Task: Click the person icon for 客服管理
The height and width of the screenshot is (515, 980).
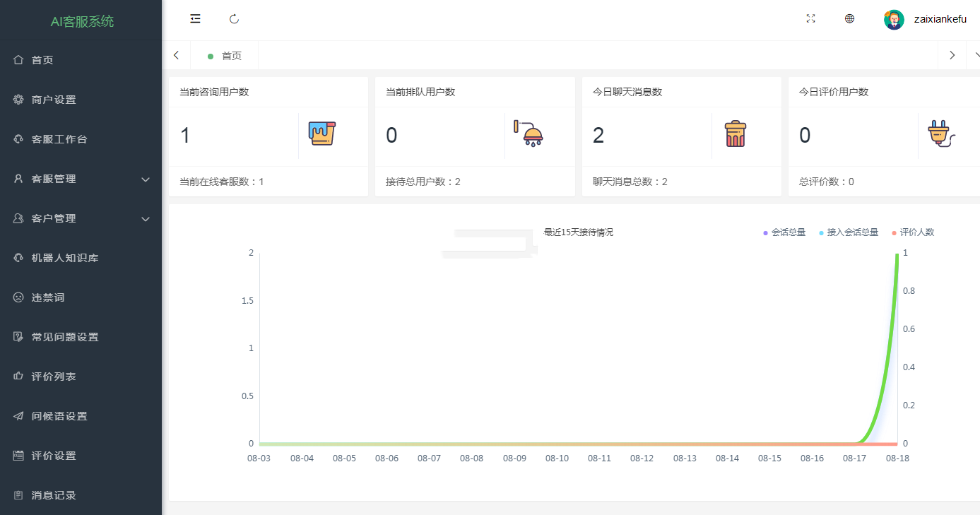Action: coord(18,179)
